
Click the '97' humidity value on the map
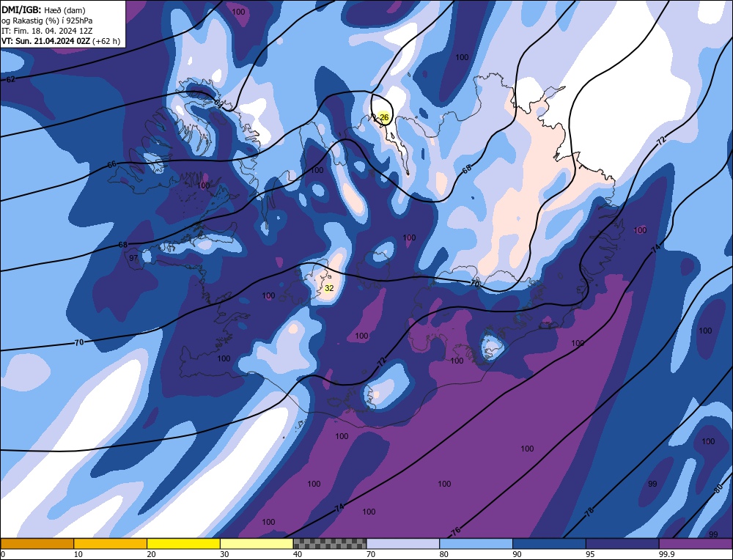tap(133, 258)
